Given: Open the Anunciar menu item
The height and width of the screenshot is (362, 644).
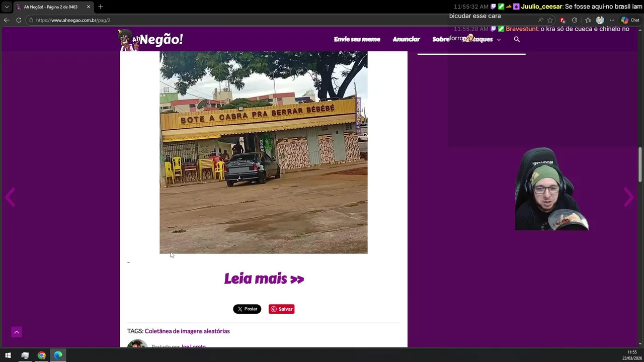Looking at the screenshot, I should [406, 39].
